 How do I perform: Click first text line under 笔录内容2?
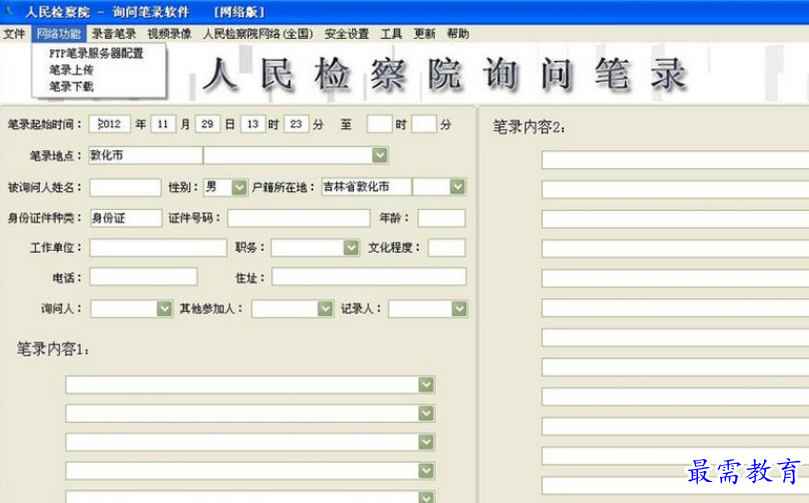675,160
